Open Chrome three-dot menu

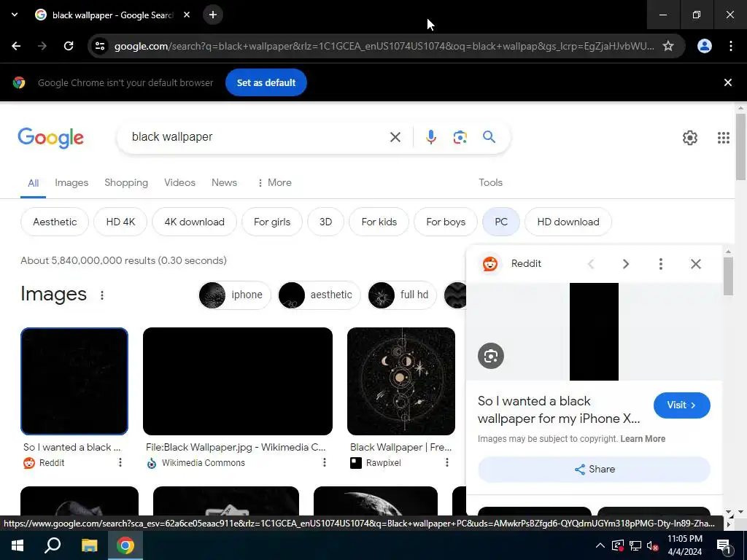[731, 46]
